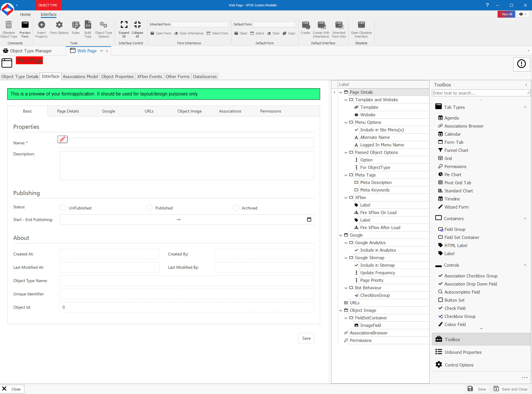Collapse the Meta Tags tree node

(x=346, y=175)
